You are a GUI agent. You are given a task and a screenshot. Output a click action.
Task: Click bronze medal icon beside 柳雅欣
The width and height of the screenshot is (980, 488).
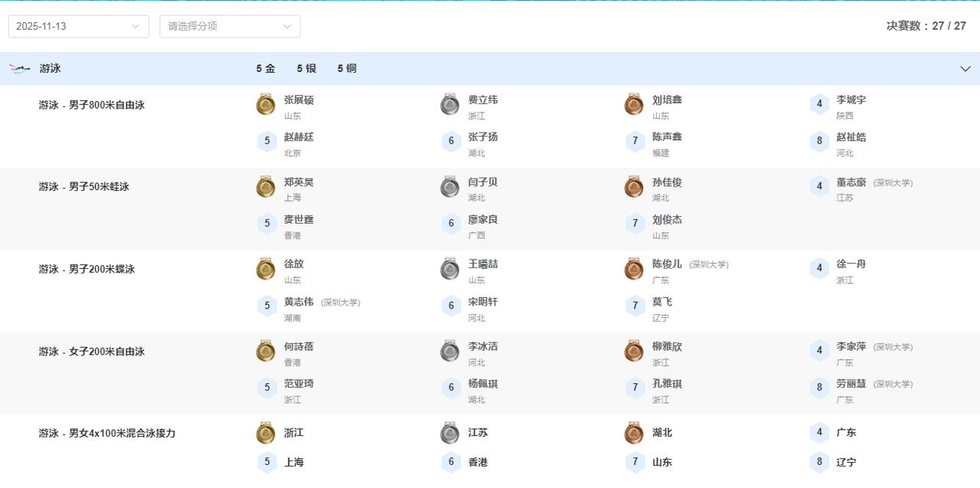633,351
